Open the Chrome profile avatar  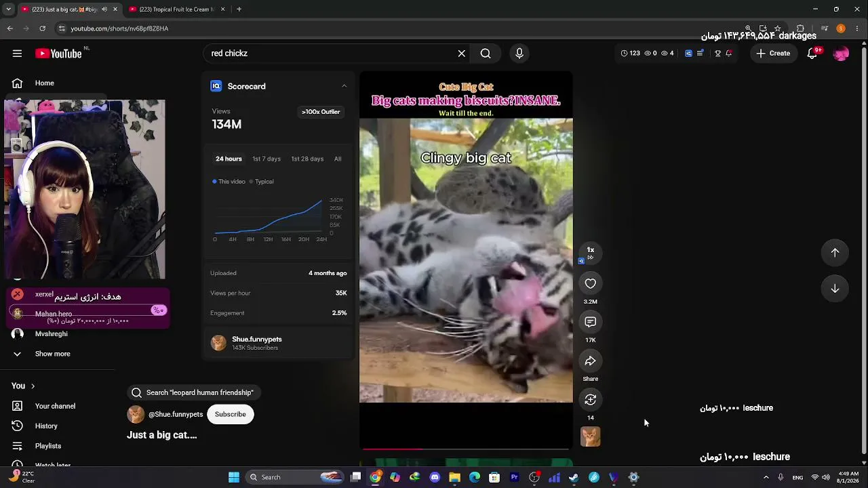841,28
